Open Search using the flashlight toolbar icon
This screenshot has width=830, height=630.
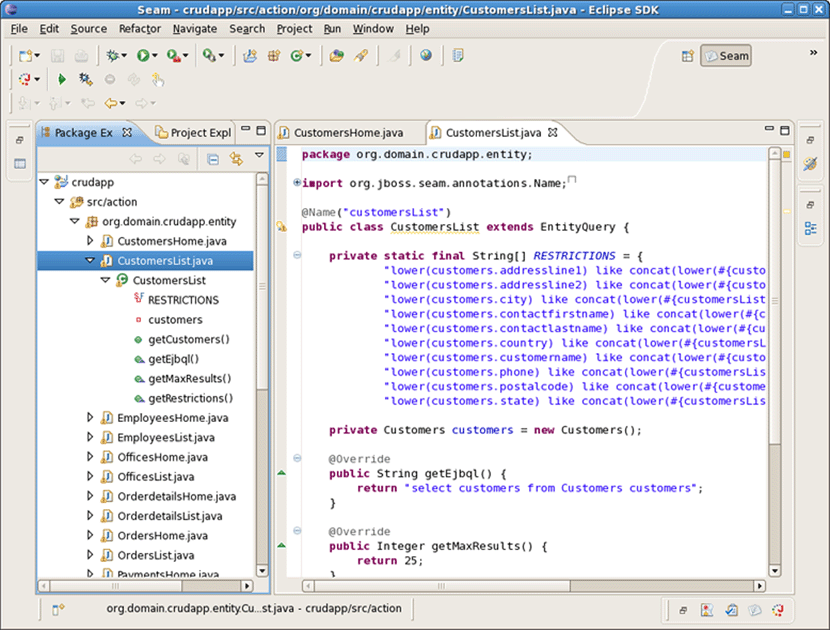[x=361, y=55]
